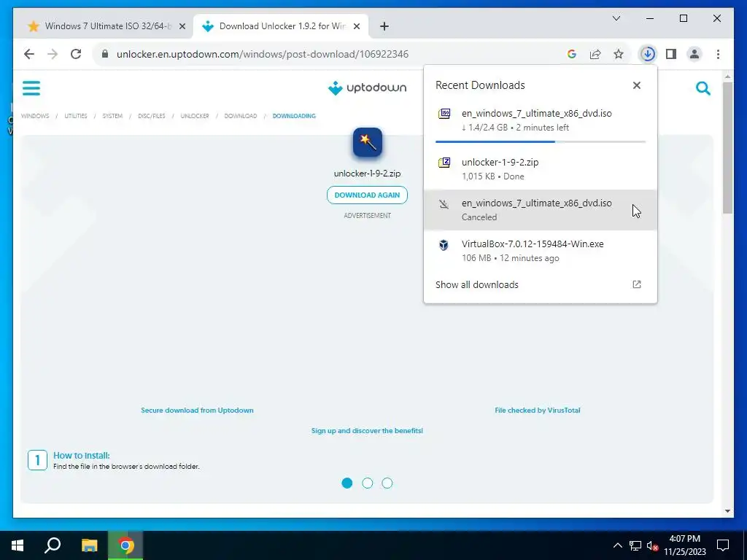The image size is (747, 560).
Task: Close the Download Unlocker tab
Action: click(x=356, y=27)
